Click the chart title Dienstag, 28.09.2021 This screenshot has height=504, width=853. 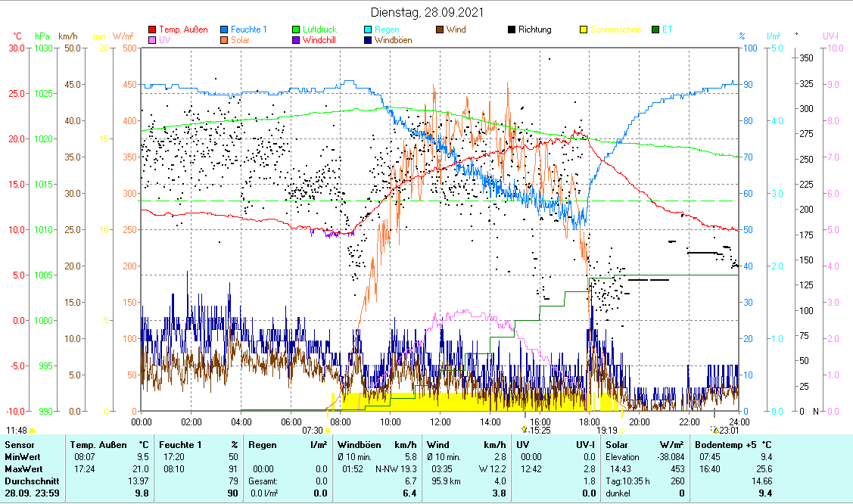pyautogui.click(x=426, y=12)
